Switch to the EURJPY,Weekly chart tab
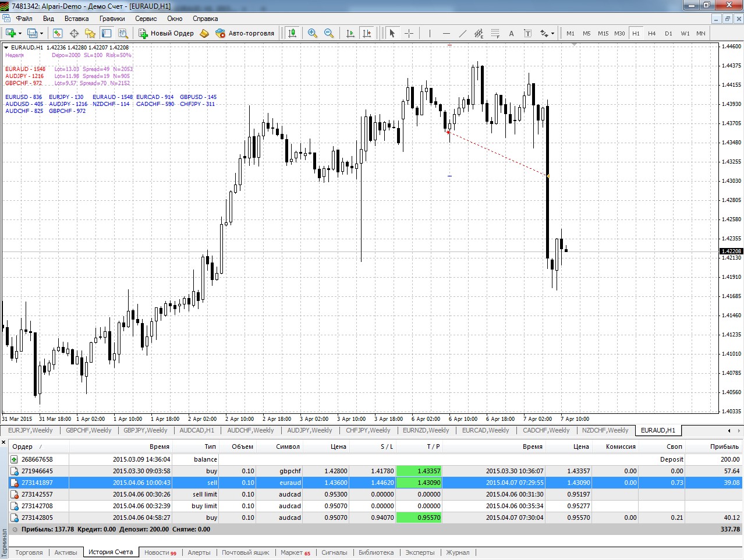This screenshot has height=560, width=744. pos(30,430)
